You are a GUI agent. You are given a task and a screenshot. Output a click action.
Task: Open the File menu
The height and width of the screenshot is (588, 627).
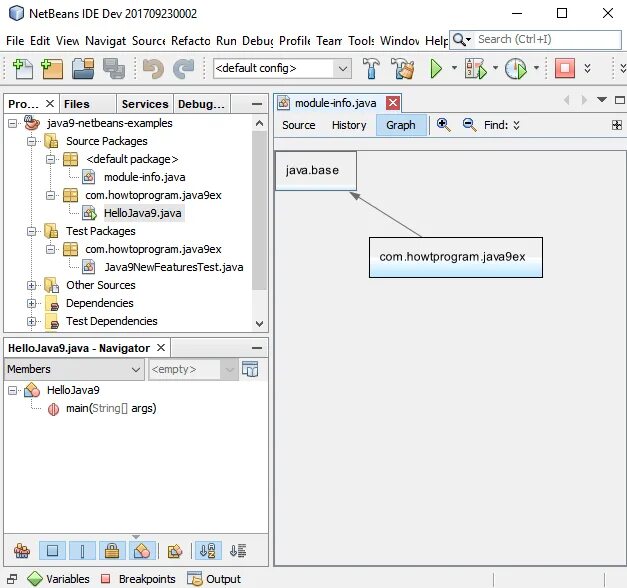click(15, 40)
